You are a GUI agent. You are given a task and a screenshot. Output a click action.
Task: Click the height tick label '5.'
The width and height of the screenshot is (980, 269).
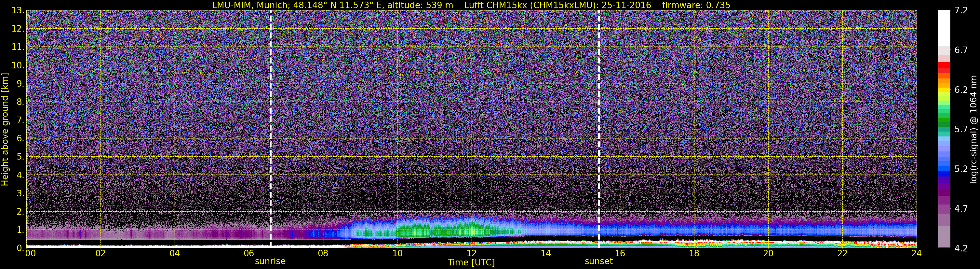[x=20, y=157]
